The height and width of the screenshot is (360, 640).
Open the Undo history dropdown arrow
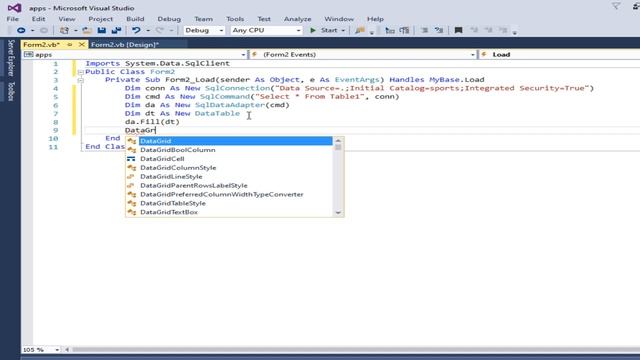148,31
